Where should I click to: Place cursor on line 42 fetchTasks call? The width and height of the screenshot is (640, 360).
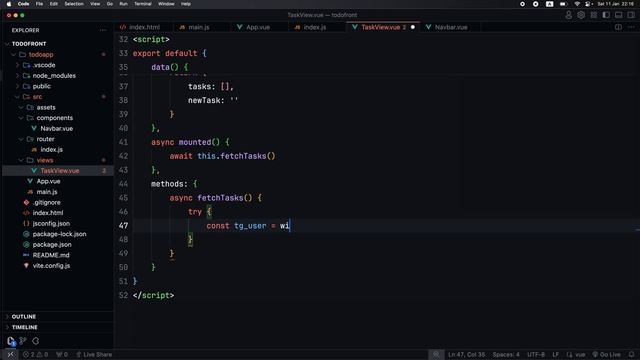pyautogui.click(x=248, y=156)
